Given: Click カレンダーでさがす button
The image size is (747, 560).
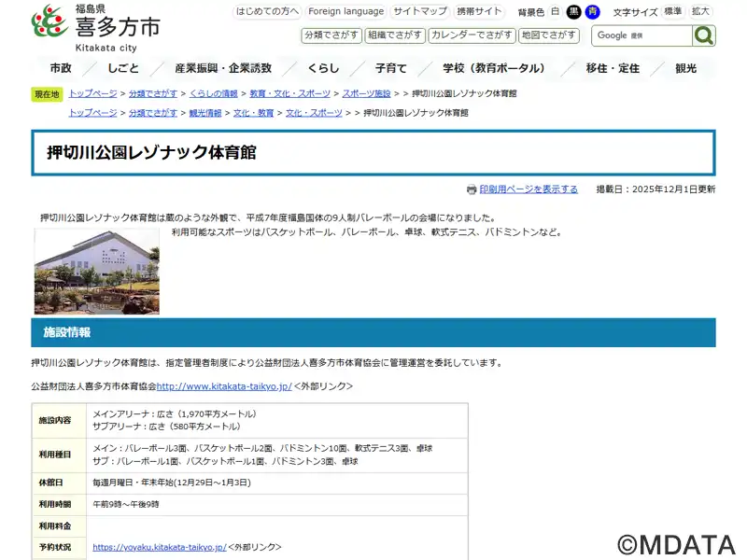Looking at the screenshot, I should pyautogui.click(x=472, y=35).
